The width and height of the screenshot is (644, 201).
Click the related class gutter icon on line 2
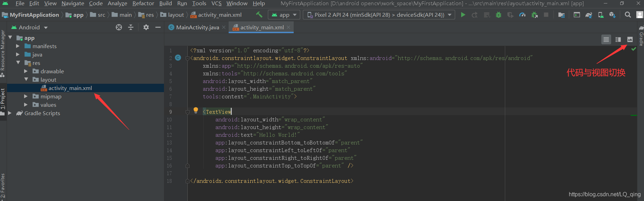[178, 58]
